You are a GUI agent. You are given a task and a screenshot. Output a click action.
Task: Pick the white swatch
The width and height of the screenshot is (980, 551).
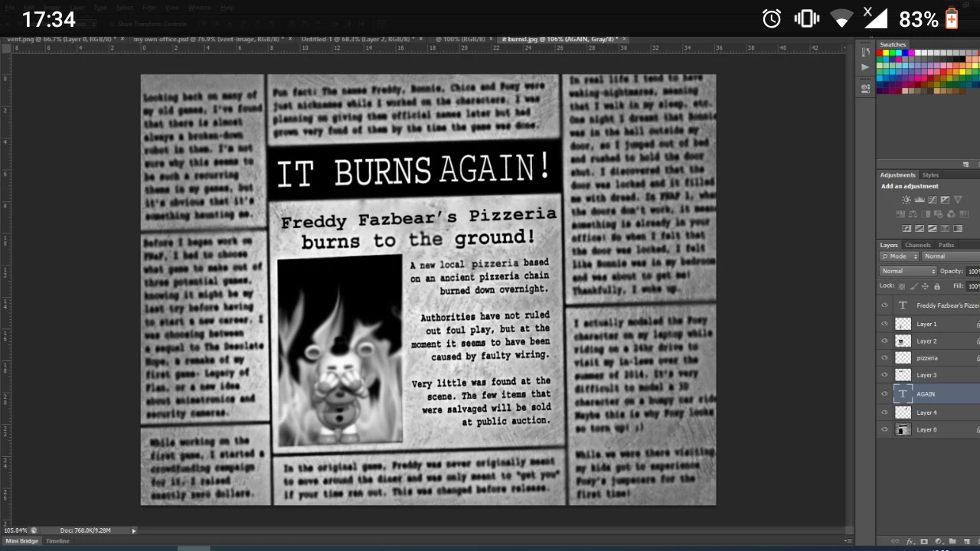(918, 53)
